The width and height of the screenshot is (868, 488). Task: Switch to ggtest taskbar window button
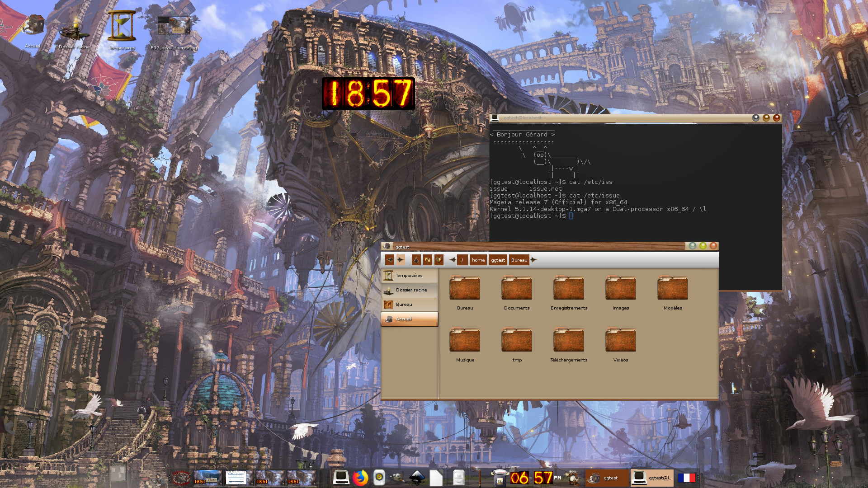(607, 478)
